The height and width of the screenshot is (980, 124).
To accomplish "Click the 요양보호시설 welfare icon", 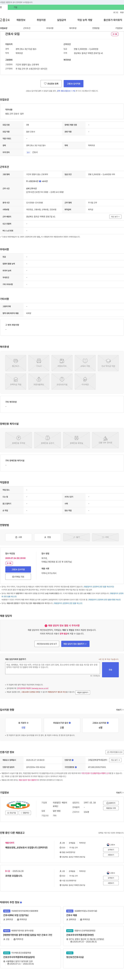I will [62, 382].
